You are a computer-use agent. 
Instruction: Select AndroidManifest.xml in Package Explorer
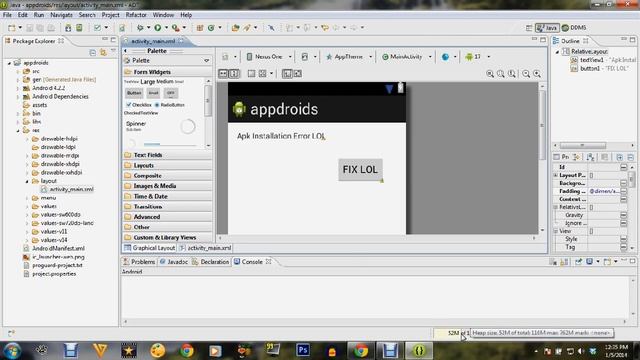click(54, 248)
